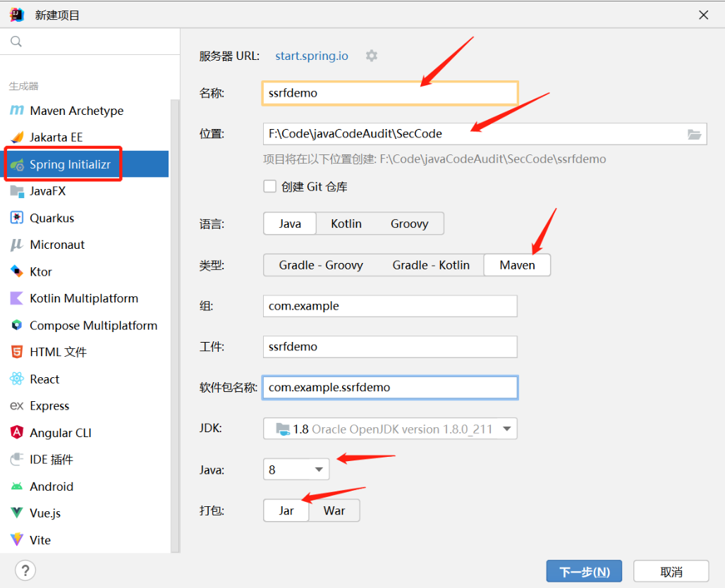Viewport: 725px width, 588px height.
Task: Click the Ktor generator icon
Action: coord(17,271)
